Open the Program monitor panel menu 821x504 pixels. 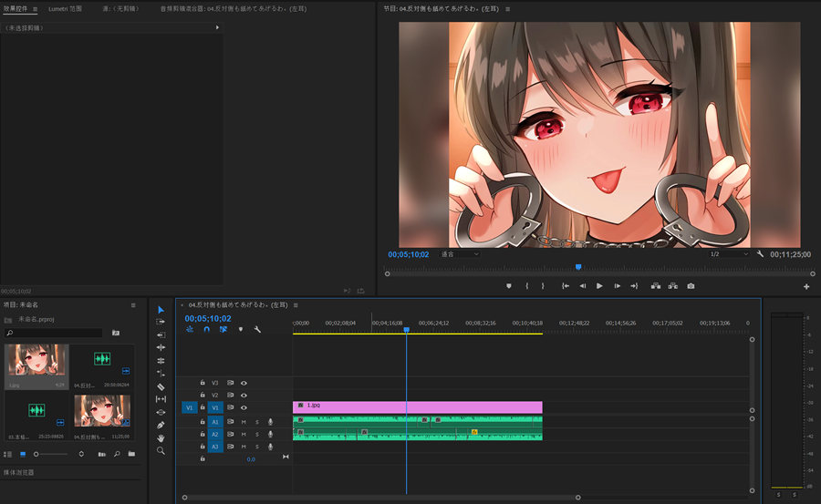point(507,9)
